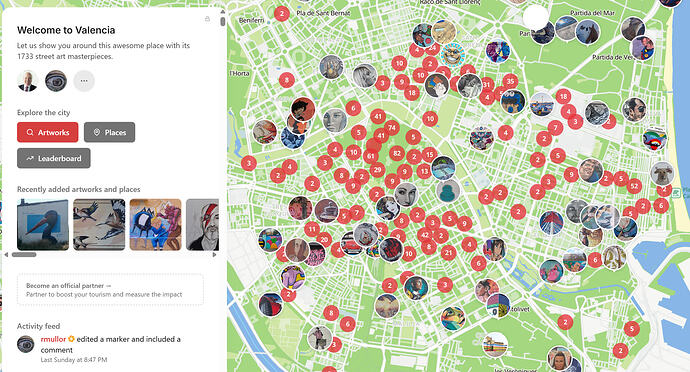Click the lock icon at panel top
Viewport: 690px width, 372px height.
click(207, 19)
